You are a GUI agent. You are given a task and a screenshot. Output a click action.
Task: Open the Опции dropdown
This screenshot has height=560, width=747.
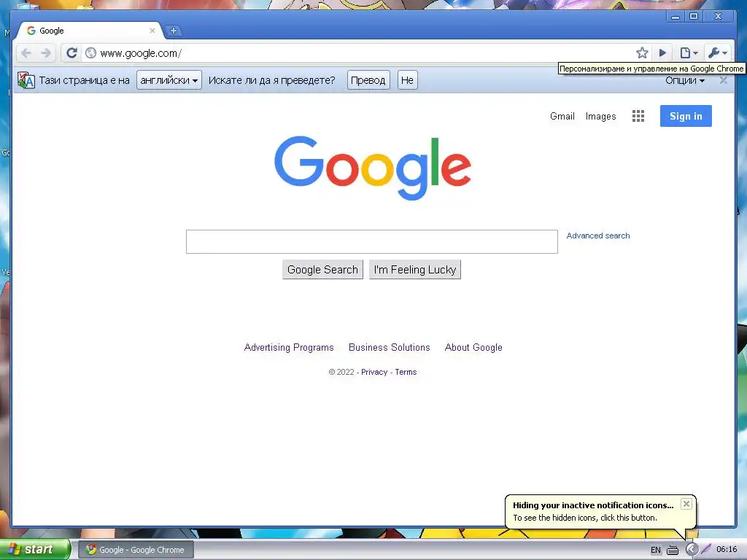(x=684, y=80)
